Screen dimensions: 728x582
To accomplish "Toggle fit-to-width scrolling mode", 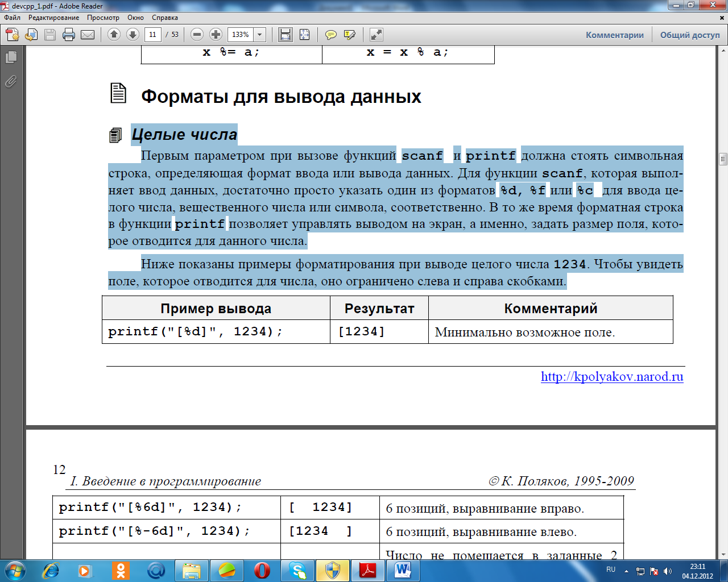I will click(285, 35).
